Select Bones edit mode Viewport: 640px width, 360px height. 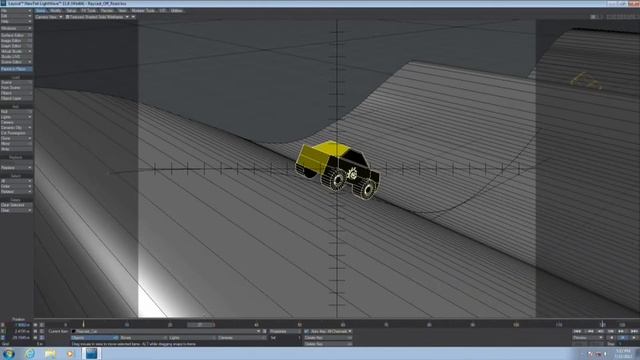[143, 338]
